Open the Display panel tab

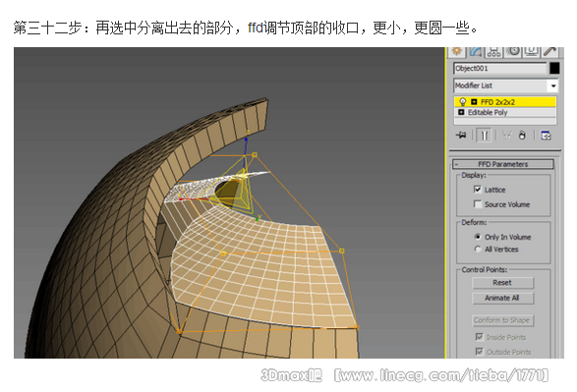tap(531, 51)
